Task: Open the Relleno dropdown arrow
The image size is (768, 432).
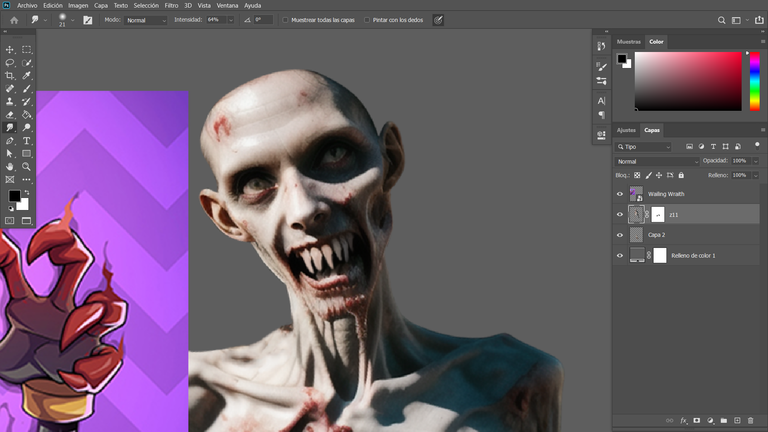Action: tap(756, 175)
